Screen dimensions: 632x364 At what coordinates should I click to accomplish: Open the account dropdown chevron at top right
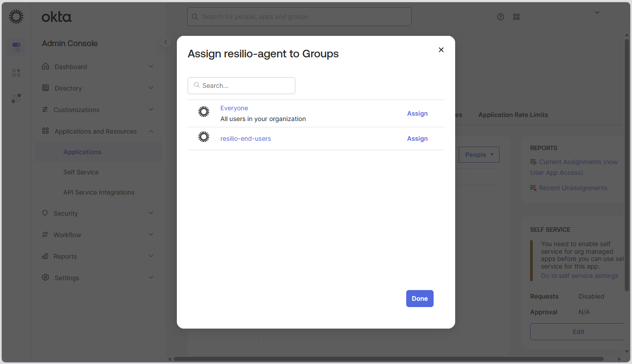coord(597,13)
